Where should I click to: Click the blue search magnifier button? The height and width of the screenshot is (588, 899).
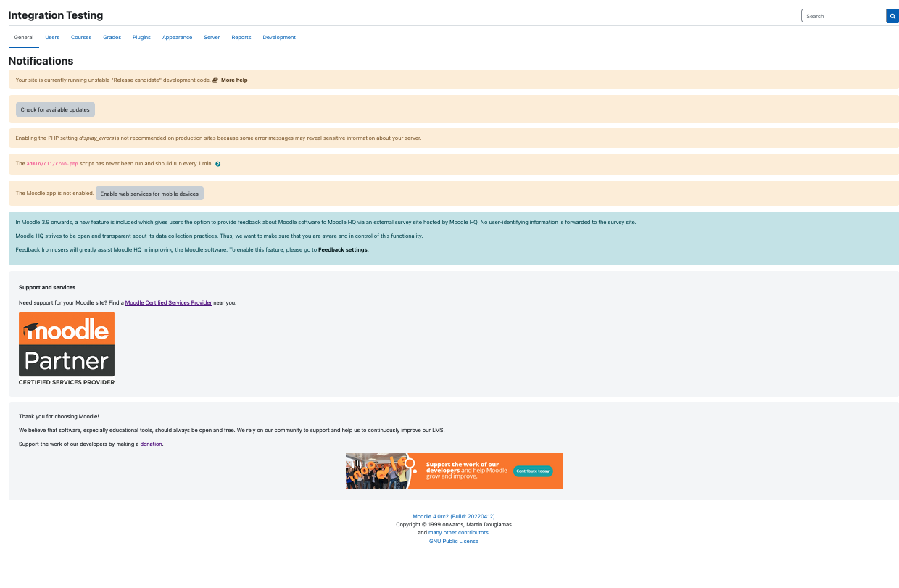tap(892, 16)
